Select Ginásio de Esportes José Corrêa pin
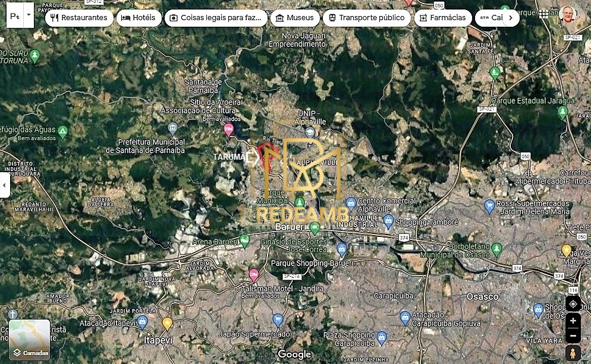591x364 pixels. pos(315,227)
